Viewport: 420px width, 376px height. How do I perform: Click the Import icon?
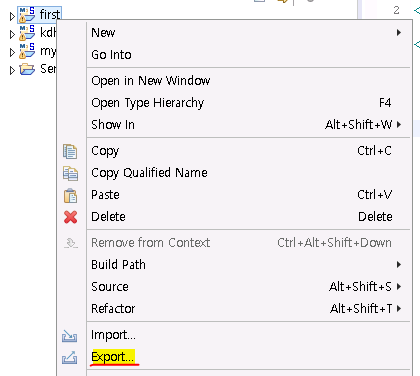pyautogui.click(x=69, y=336)
